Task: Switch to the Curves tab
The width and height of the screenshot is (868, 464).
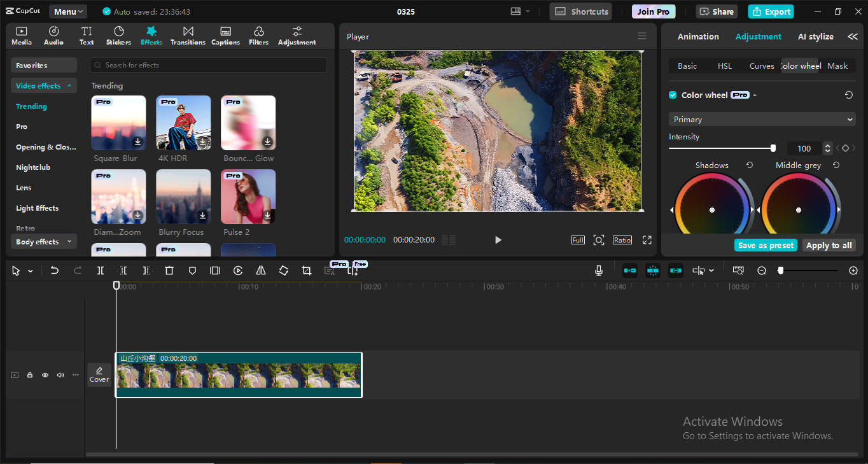Action: pyautogui.click(x=761, y=66)
